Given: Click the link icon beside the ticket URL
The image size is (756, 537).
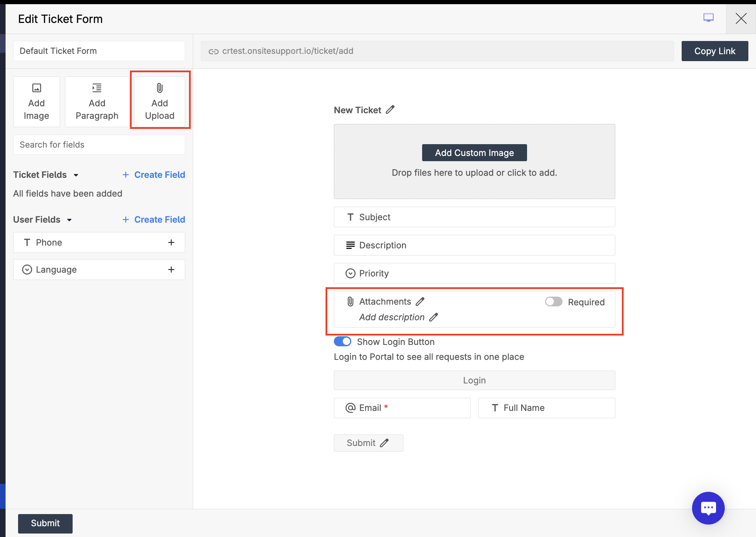Looking at the screenshot, I should (x=213, y=51).
